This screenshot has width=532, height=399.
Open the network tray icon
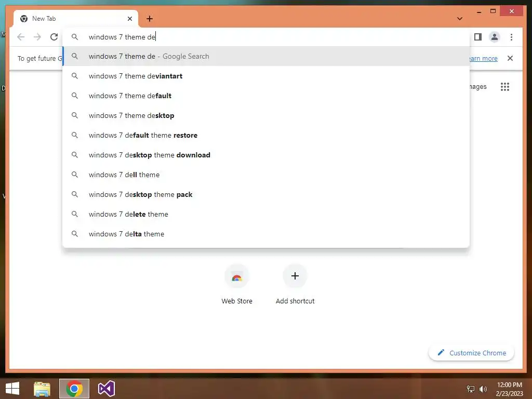click(x=471, y=389)
